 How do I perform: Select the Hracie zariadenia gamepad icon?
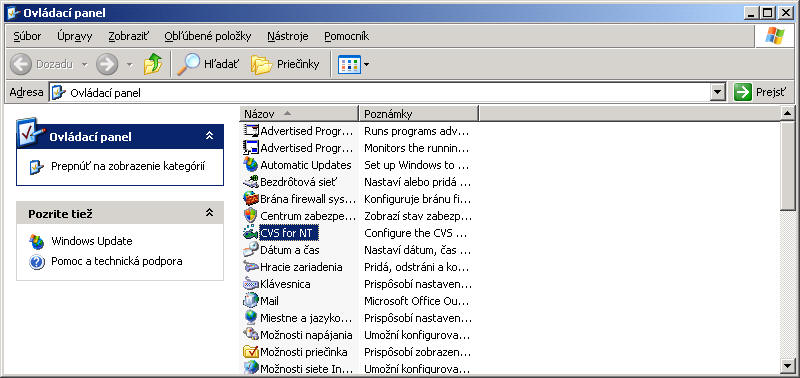click(251, 267)
